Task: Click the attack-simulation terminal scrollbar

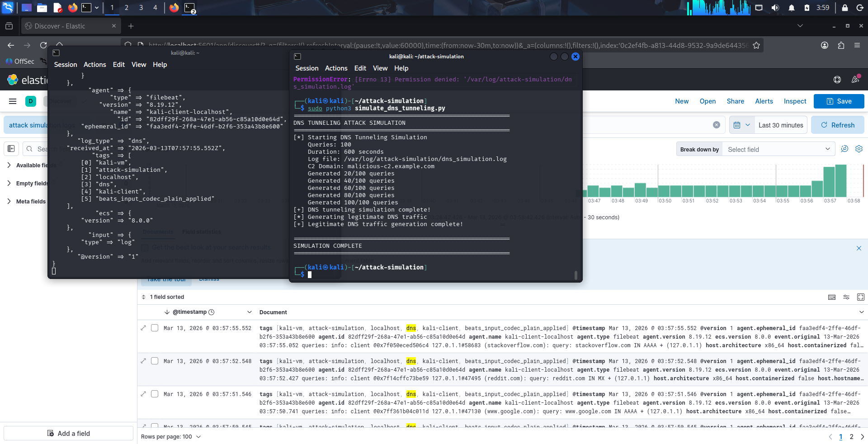Action: tap(576, 275)
